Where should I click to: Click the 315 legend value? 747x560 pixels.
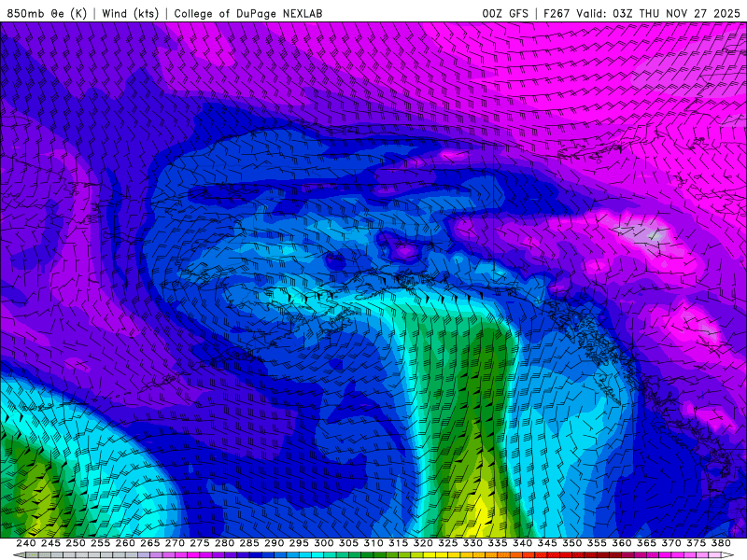pos(399,543)
